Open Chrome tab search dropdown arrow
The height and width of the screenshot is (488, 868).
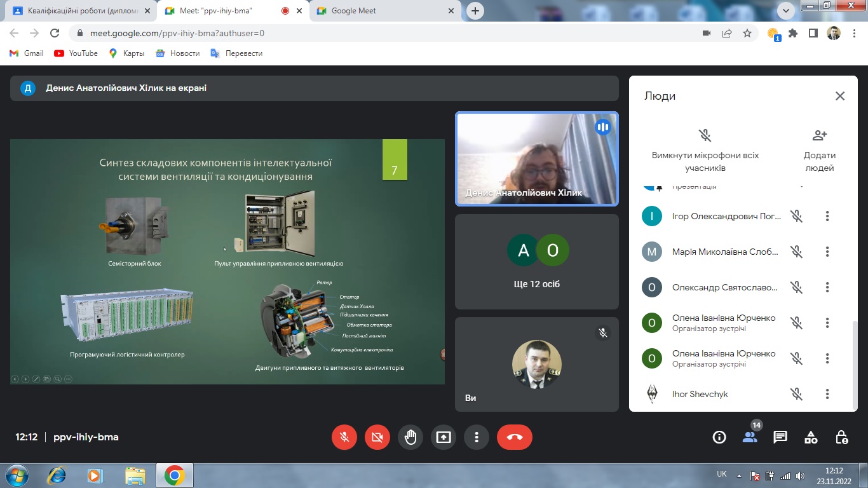(x=785, y=10)
